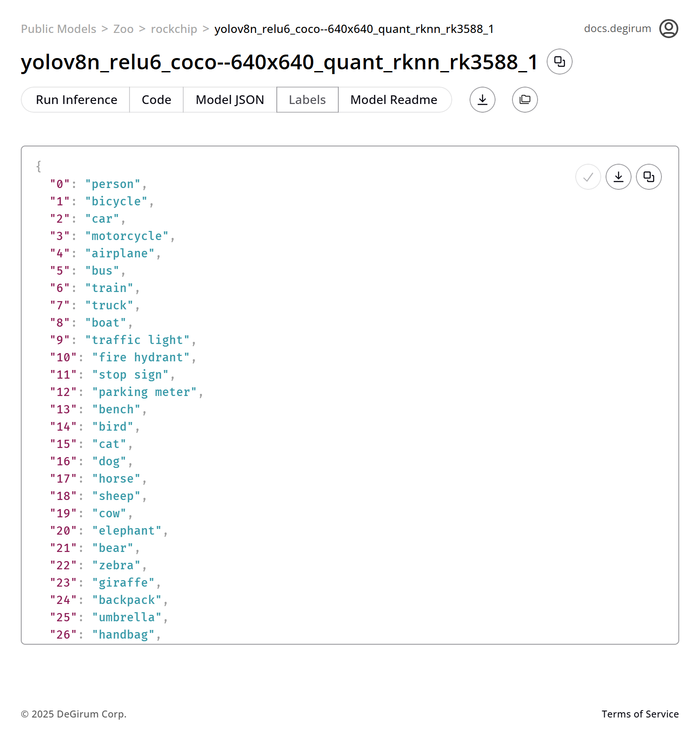Click the model name in the breadcrumb trail
Viewport: 700px width, 753px height.
[354, 29]
